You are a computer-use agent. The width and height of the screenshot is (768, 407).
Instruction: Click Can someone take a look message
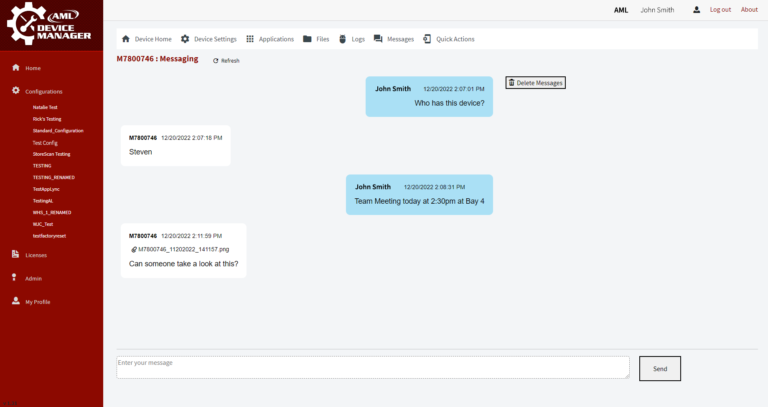tap(184, 263)
